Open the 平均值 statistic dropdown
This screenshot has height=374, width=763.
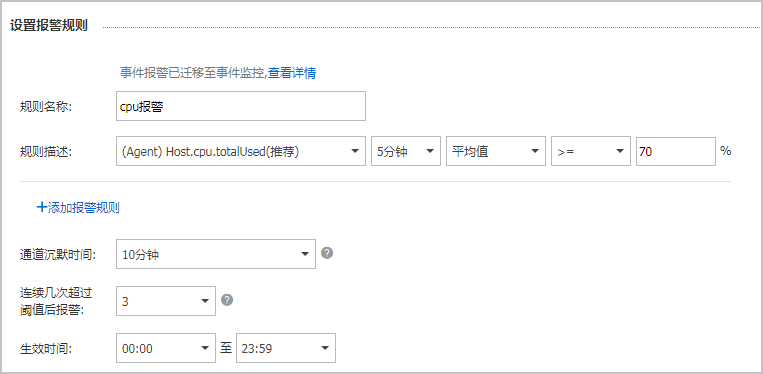496,151
